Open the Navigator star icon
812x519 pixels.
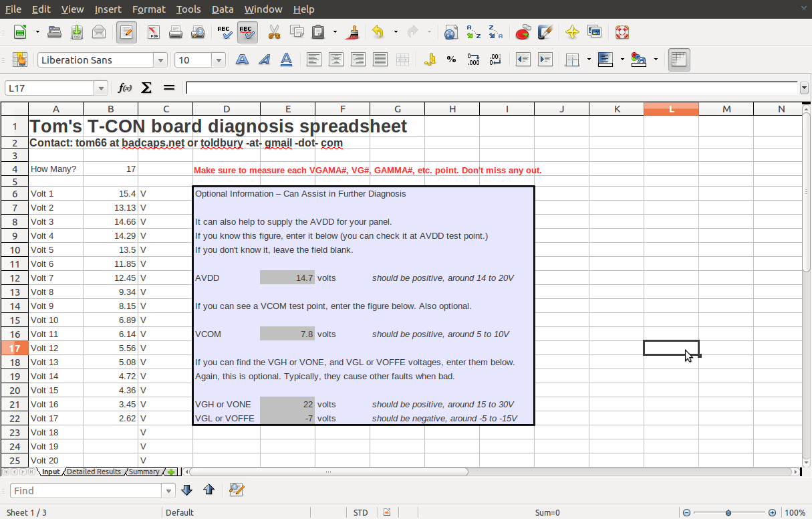[x=572, y=31]
